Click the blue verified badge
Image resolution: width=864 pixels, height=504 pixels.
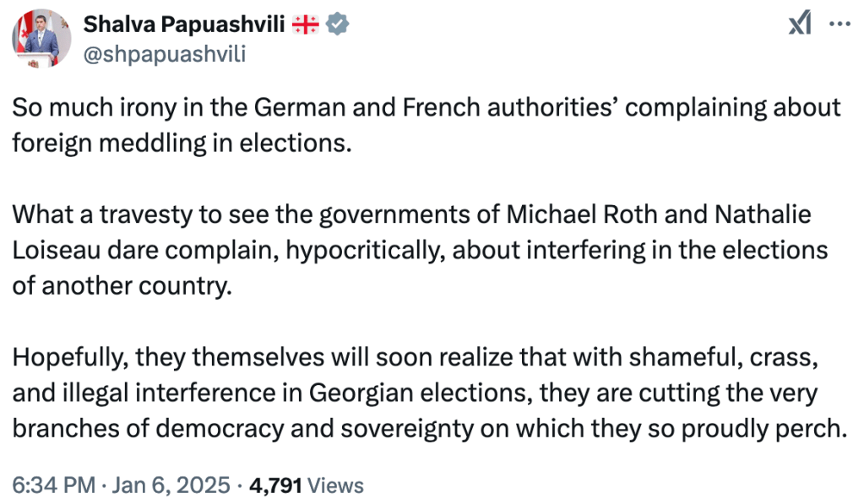click(x=339, y=25)
